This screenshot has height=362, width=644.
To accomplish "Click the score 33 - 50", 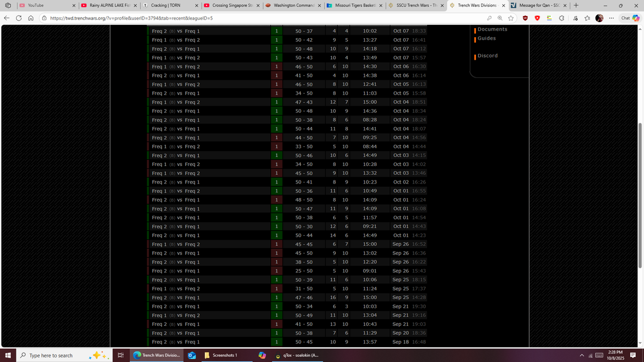I will pos(304,146).
